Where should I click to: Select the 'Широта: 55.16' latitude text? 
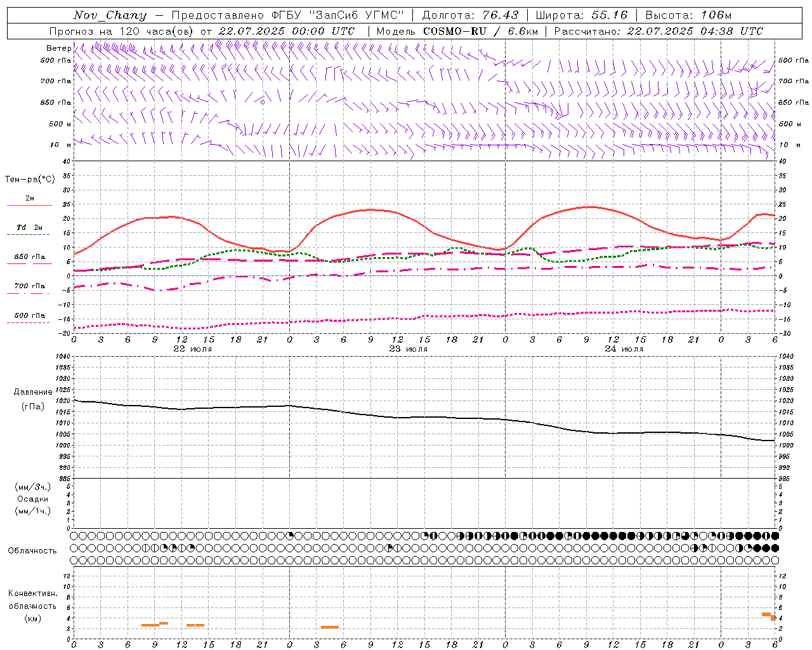[x=582, y=15]
